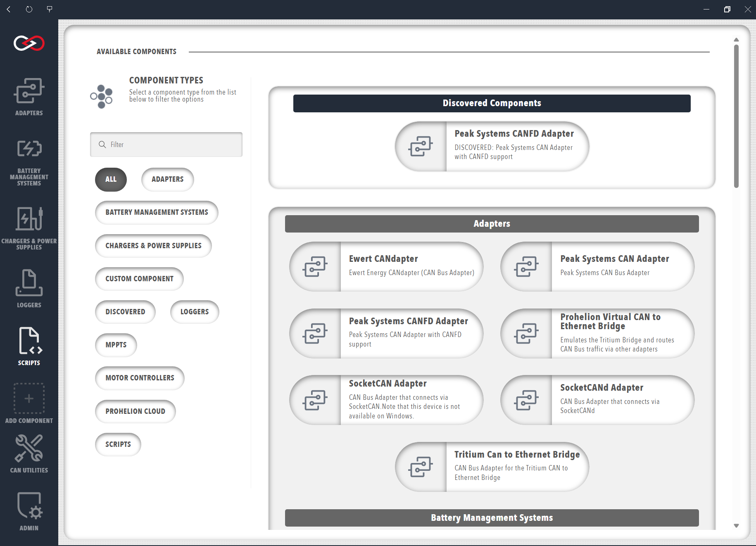Image resolution: width=756 pixels, height=546 pixels.
Task: Open Battery Management Systems in sidebar
Action: click(29, 163)
